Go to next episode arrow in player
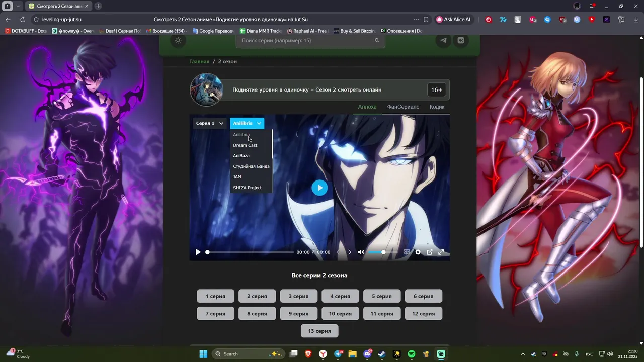Viewport: 644px width, 362px height. pos(350,252)
